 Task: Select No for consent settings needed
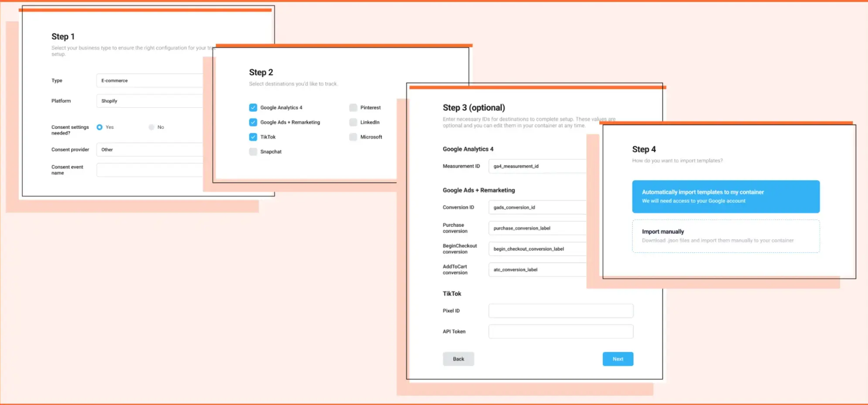[x=151, y=127]
